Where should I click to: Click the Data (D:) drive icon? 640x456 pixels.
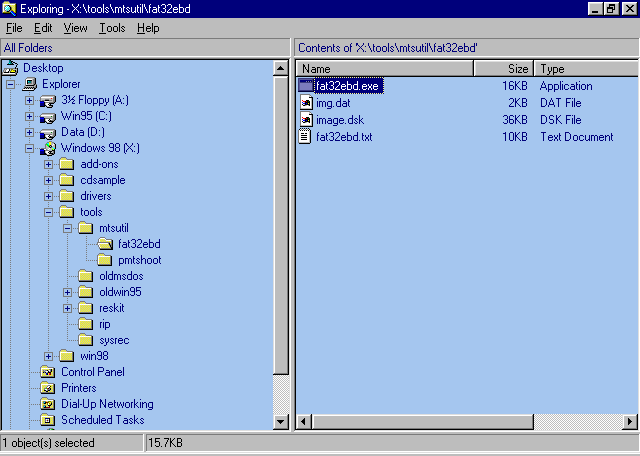tap(48, 133)
